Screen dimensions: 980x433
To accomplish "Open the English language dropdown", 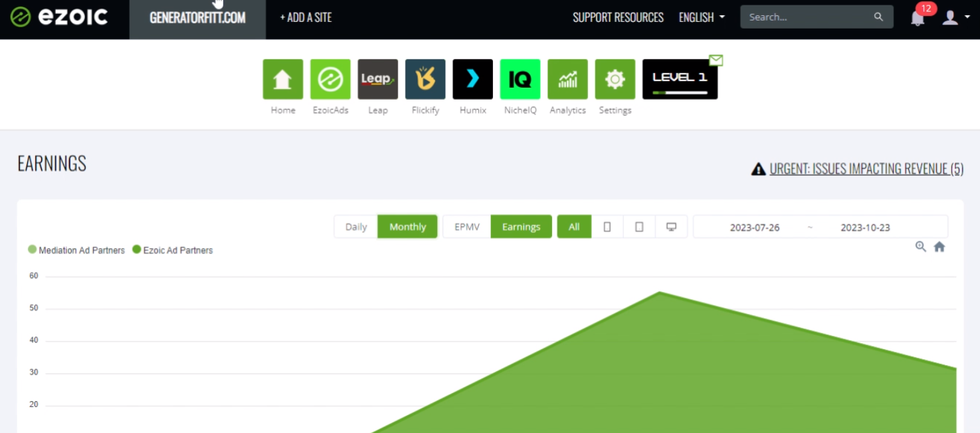I will point(702,17).
